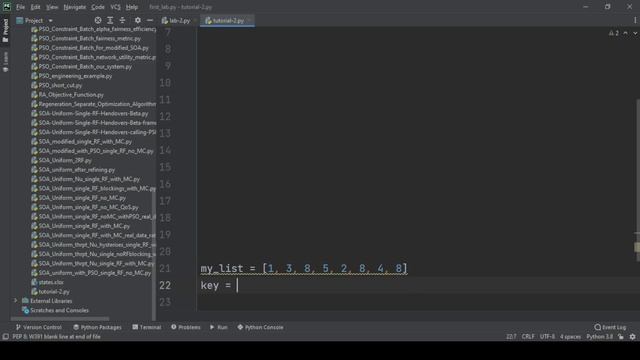
Task: Open the File menu
Action: click(20, 7)
